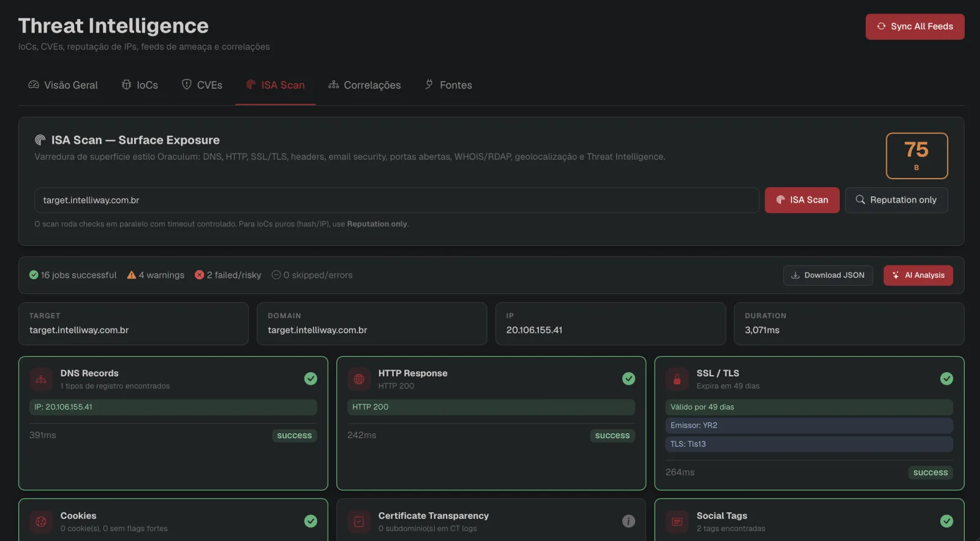Click the magnifier icon in Reputation only
Screen dimensions: 980x541
tap(860, 200)
